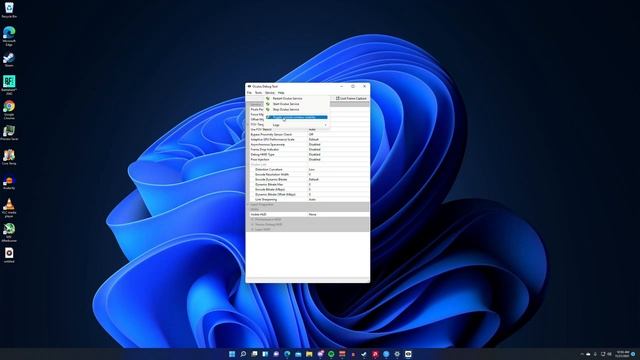Image resolution: width=640 pixels, height=360 pixels.
Task: Select the Core Temp desktop shortcut
Action: tap(9, 157)
